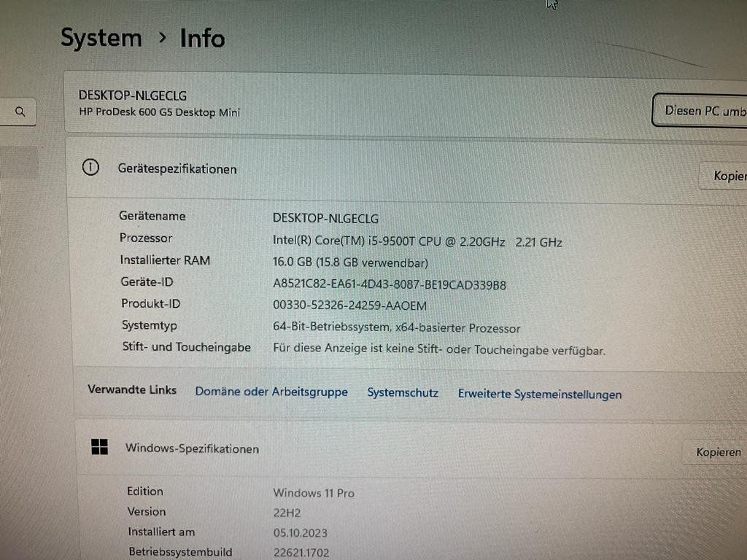The height and width of the screenshot is (560, 747).
Task: Click the search magnifier icon
Action: 20,112
